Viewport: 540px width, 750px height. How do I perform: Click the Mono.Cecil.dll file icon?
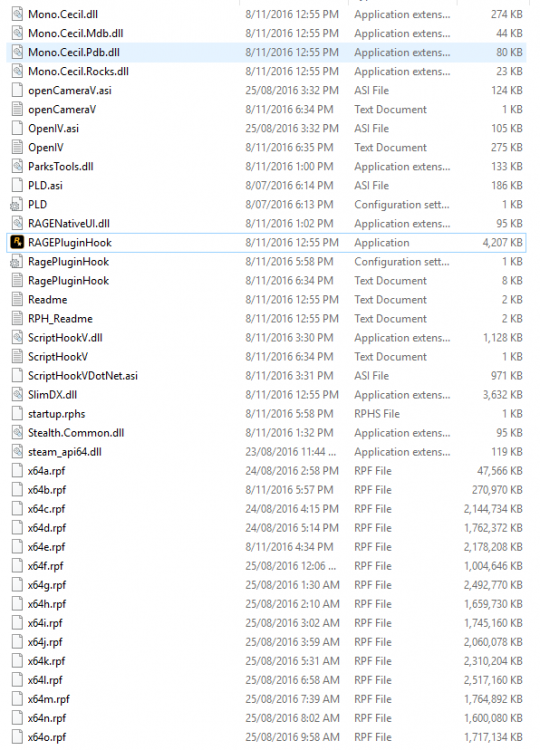click(17, 14)
